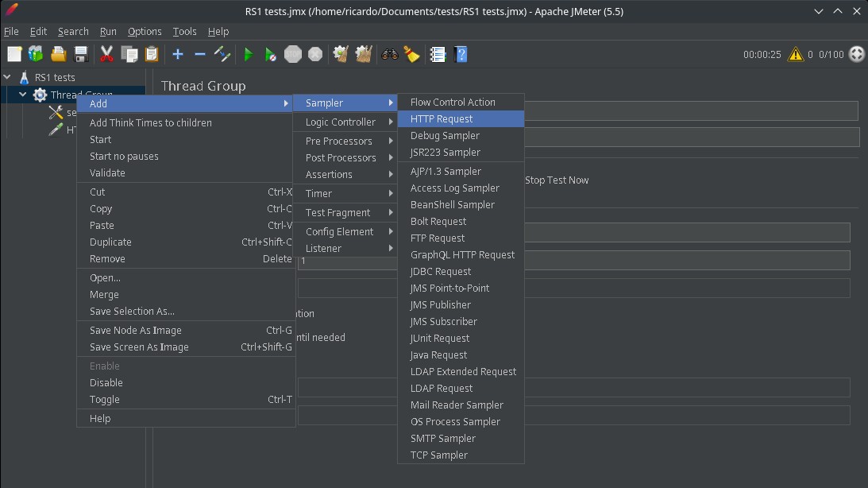Click the New test plan toolbar icon
The height and width of the screenshot is (488, 868).
[x=14, y=54]
